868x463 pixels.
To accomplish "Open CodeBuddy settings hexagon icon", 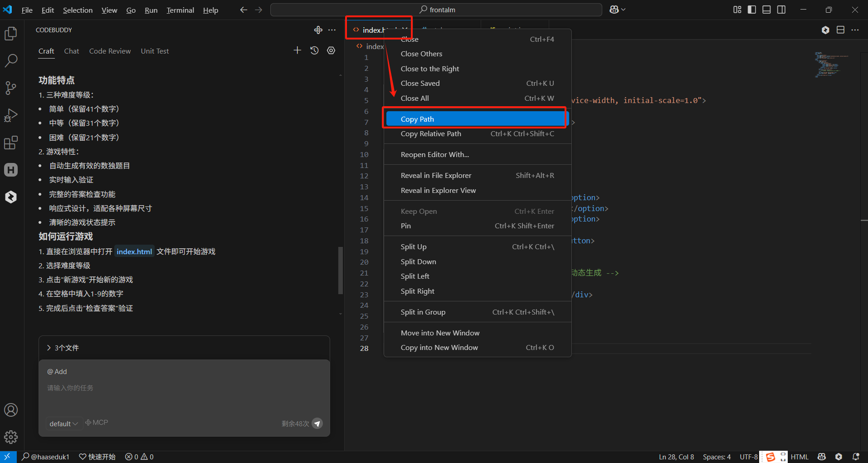I will click(331, 50).
